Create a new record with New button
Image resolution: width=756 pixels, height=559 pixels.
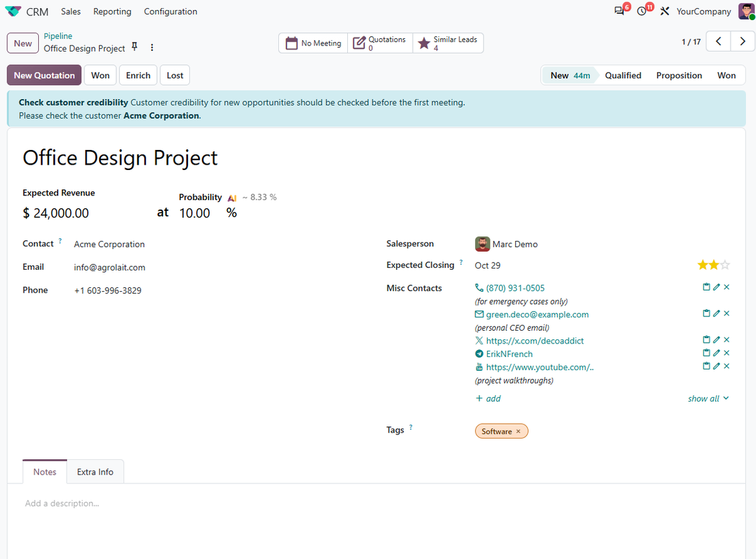(23, 44)
